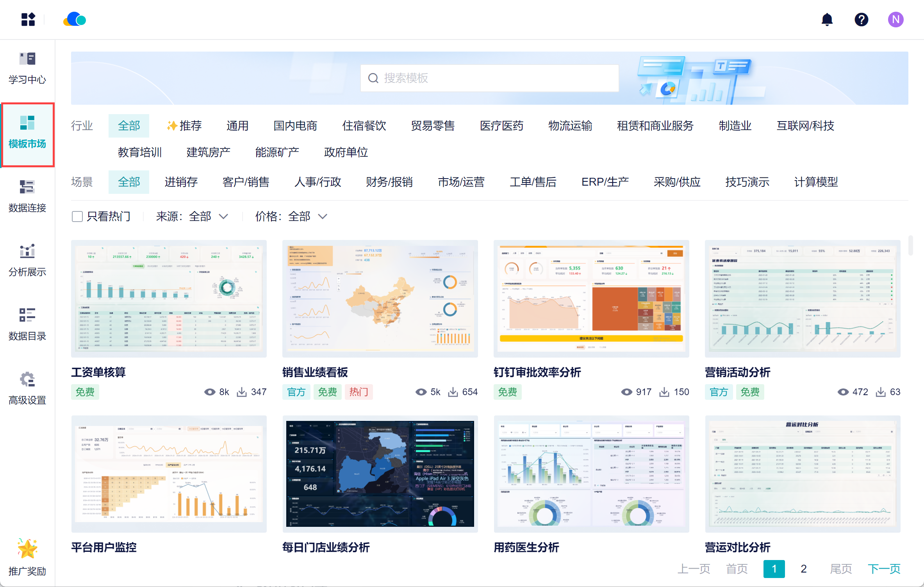This screenshot has width=924, height=587.
Task: Filter scene by 采购/供应
Action: (x=677, y=182)
